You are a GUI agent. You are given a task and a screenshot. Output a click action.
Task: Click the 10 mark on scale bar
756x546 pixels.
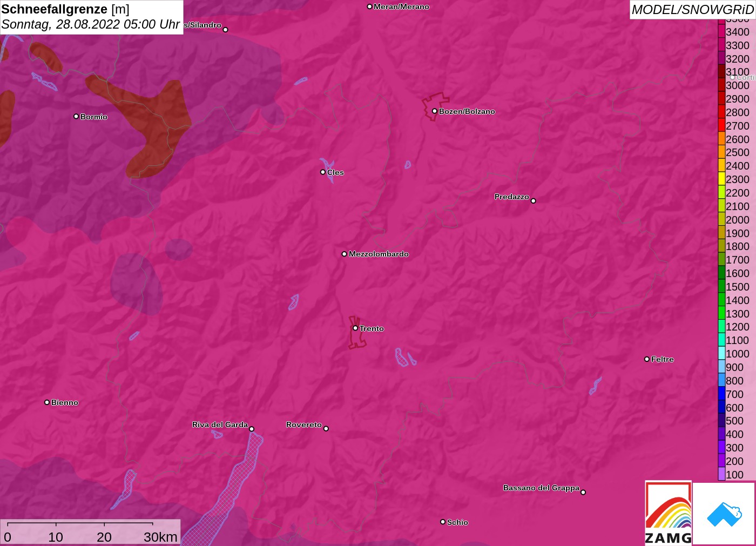coord(56,537)
